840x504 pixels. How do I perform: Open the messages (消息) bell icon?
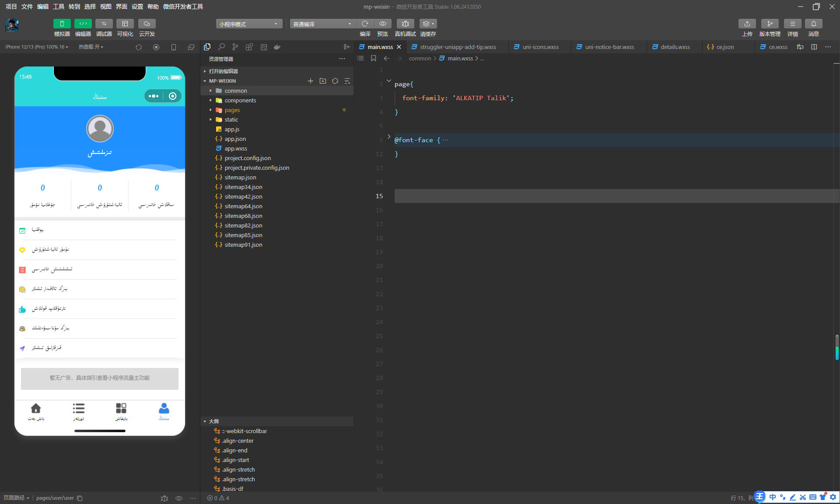coord(813,24)
